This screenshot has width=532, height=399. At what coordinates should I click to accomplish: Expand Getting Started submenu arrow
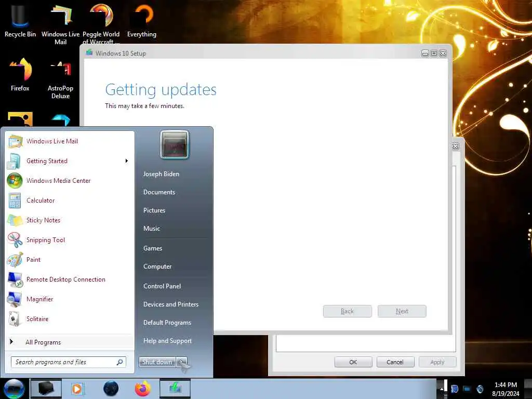tap(127, 161)
